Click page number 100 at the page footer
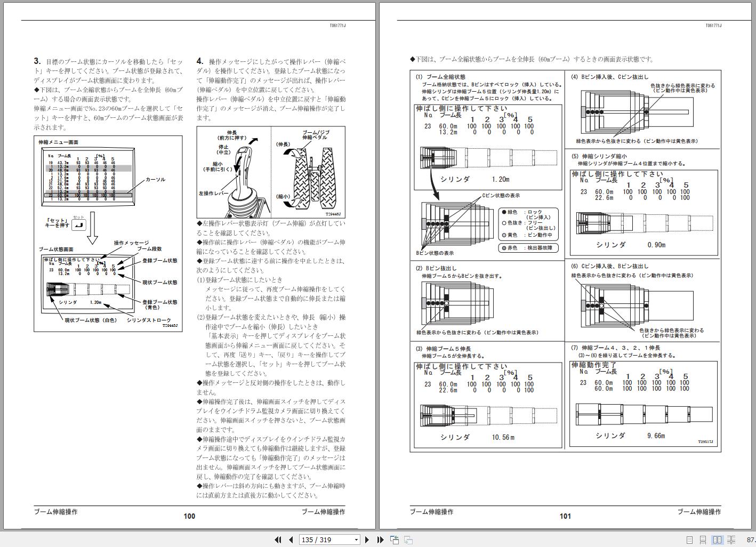The image size is (756, 547). pyautogui.click(x=189, y=516)
